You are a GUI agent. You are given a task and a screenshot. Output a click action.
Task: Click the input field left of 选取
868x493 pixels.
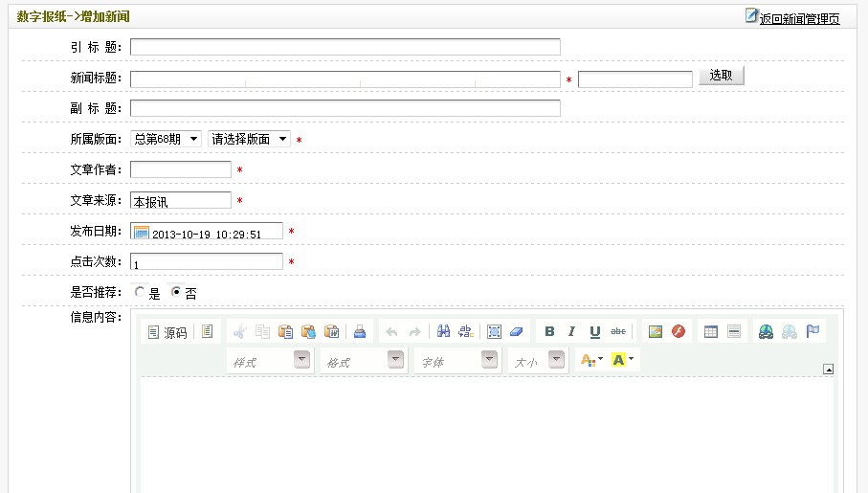[635, 79]
